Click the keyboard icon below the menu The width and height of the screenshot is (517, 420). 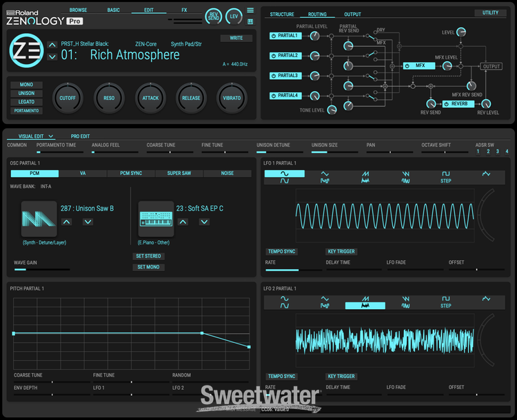tap(250, 21)
